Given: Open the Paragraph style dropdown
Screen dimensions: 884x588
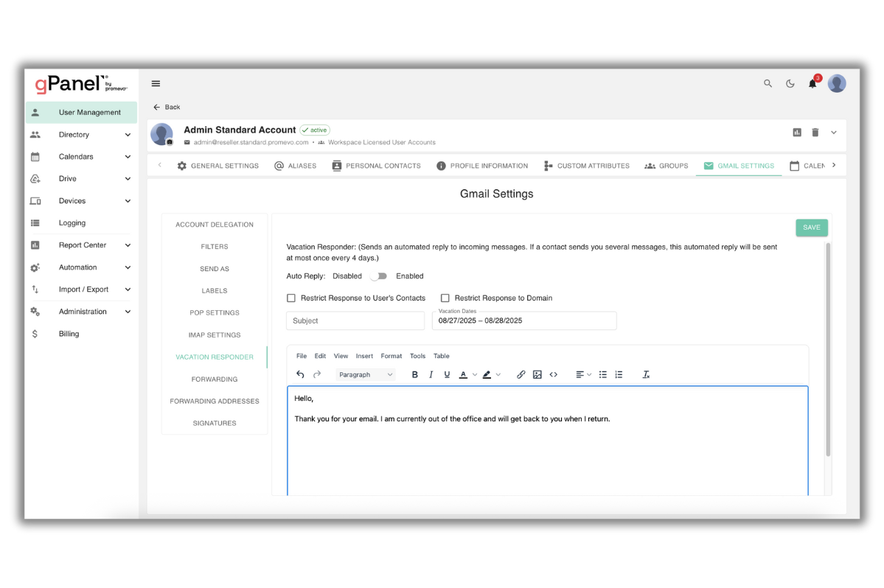Looking at the screenshot, I should point(366,374).
